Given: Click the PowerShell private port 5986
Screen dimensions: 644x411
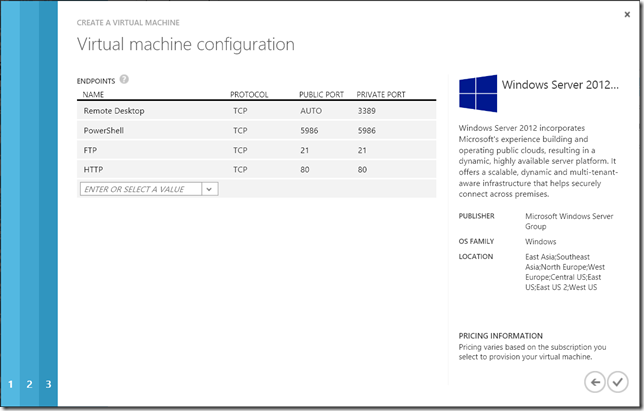Looking at the screenshot, I should point(366,131).
